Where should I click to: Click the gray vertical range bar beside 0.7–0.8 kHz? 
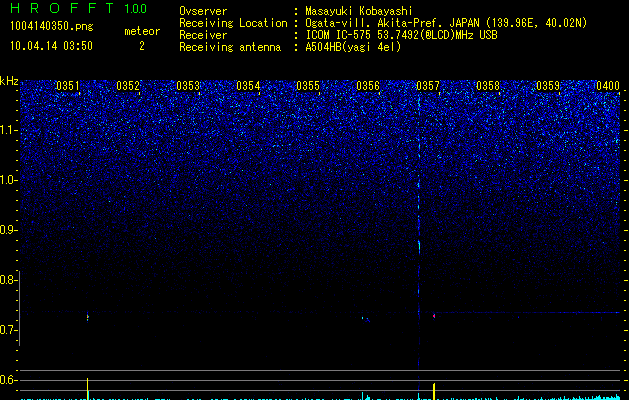19,308
